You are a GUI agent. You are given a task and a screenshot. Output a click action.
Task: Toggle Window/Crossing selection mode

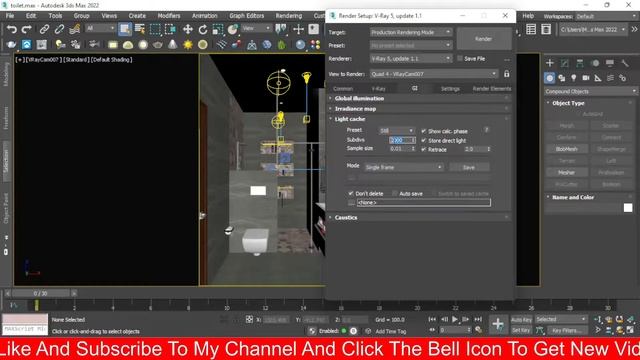tap(170, 29)
